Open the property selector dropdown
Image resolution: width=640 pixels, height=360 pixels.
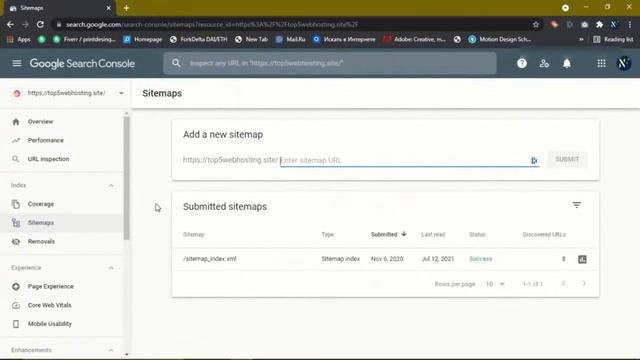[68, 93]
